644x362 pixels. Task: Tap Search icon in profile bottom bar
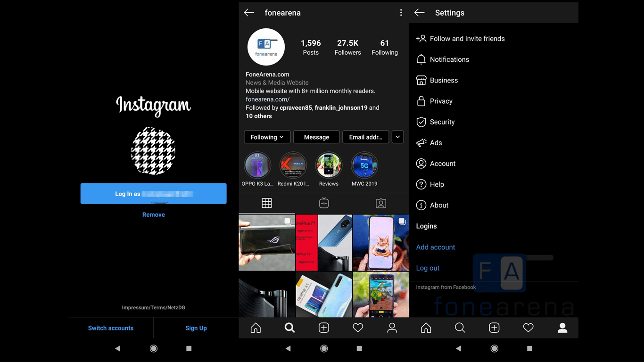(x=289, y=328)
